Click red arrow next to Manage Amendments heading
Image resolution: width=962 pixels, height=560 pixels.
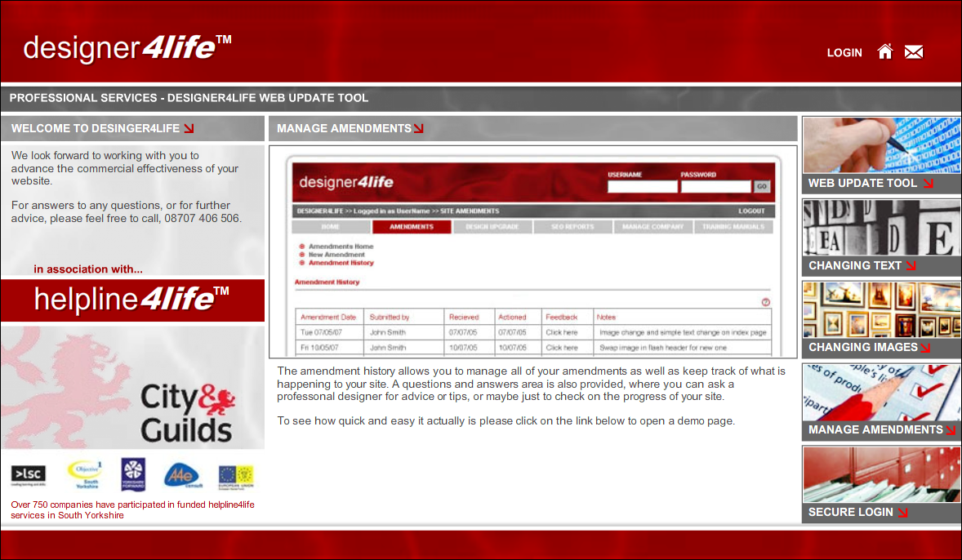(419, 128)
